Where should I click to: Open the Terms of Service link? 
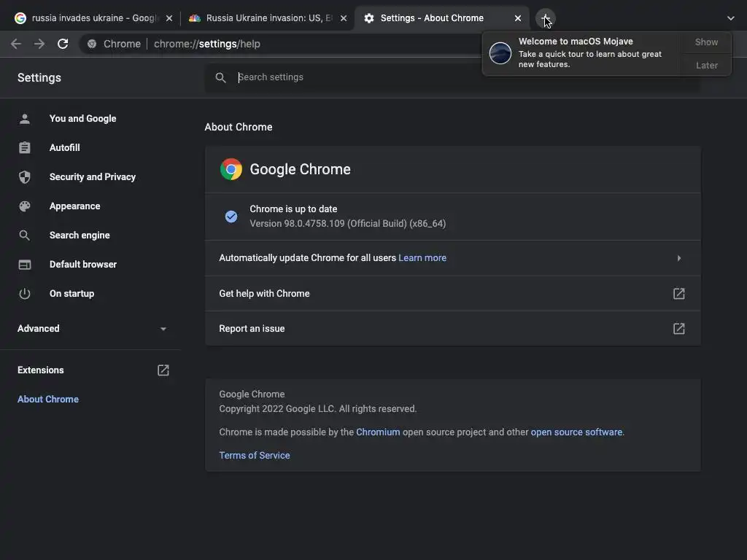pyautogui.click(x=255, y=456)
